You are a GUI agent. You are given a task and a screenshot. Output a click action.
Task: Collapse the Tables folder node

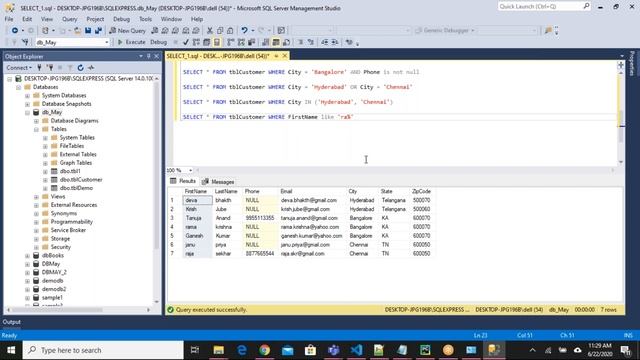pos(36,129)
